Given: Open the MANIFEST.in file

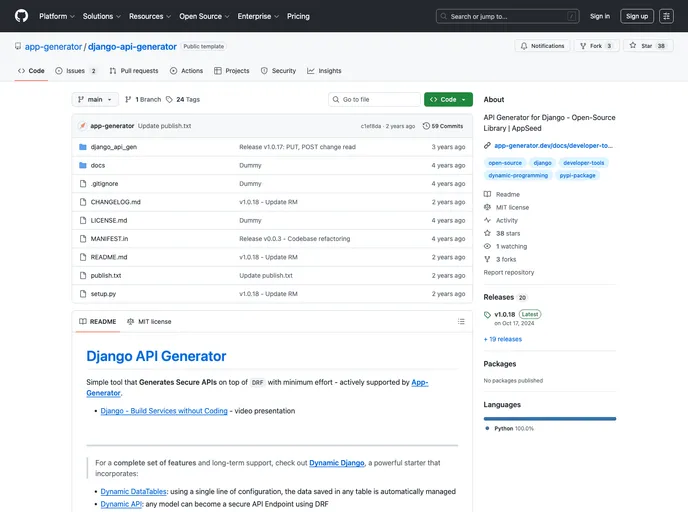Looking at the screenshot, I should click(109, 239).
